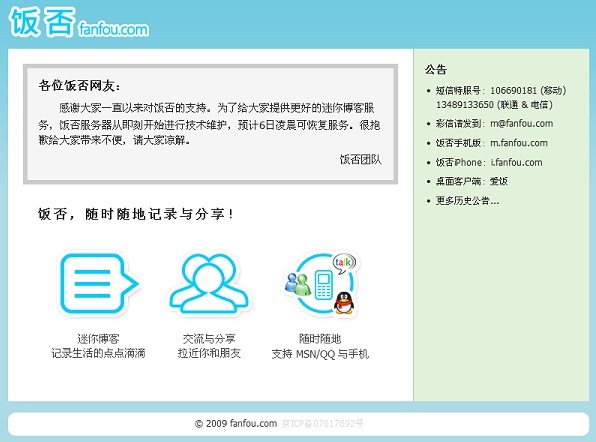Click the 饭否团队 signature

pyautogui.click(x=360, y=159)
